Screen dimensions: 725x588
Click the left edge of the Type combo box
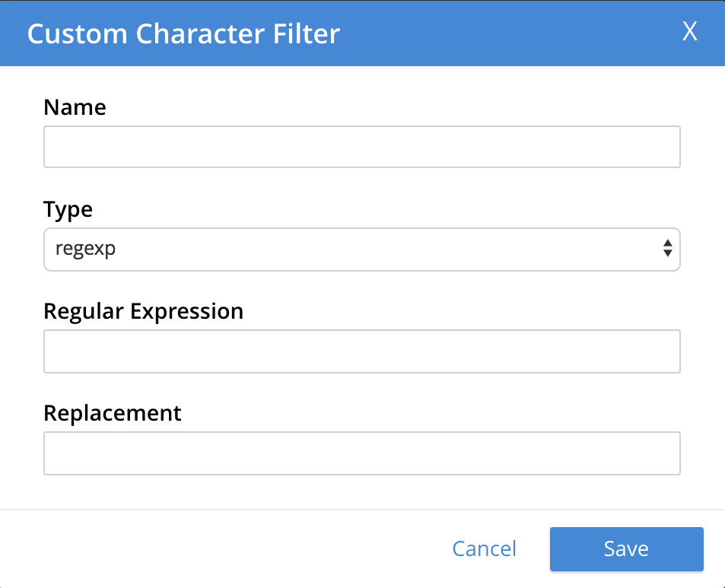[49, 250]
